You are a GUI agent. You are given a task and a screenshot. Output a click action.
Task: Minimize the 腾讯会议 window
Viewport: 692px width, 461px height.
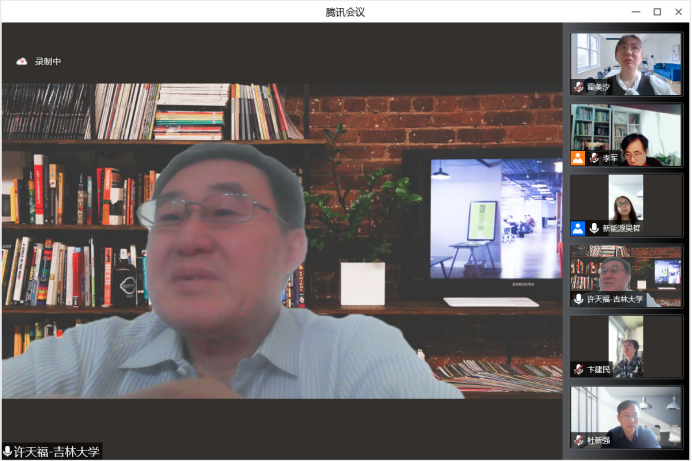(636, 11)
